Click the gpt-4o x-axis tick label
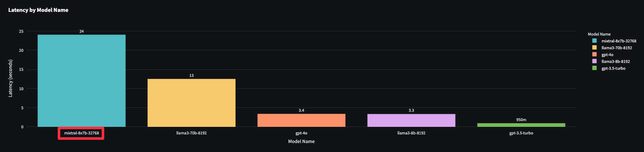This screenshot has width=644, height=152. pos(301,133)
